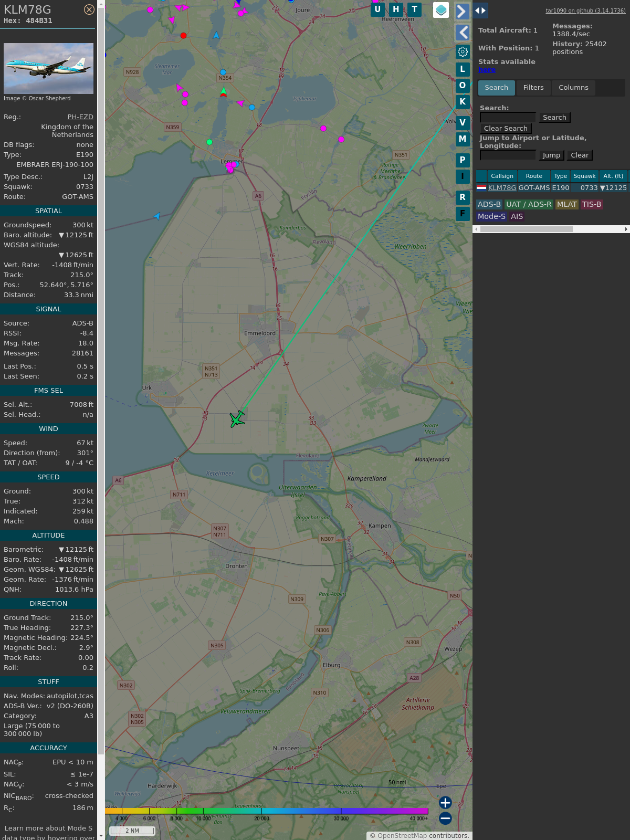This screenshot has height=840, width=630.
Task: Click the F follow button
Action: 463,213
